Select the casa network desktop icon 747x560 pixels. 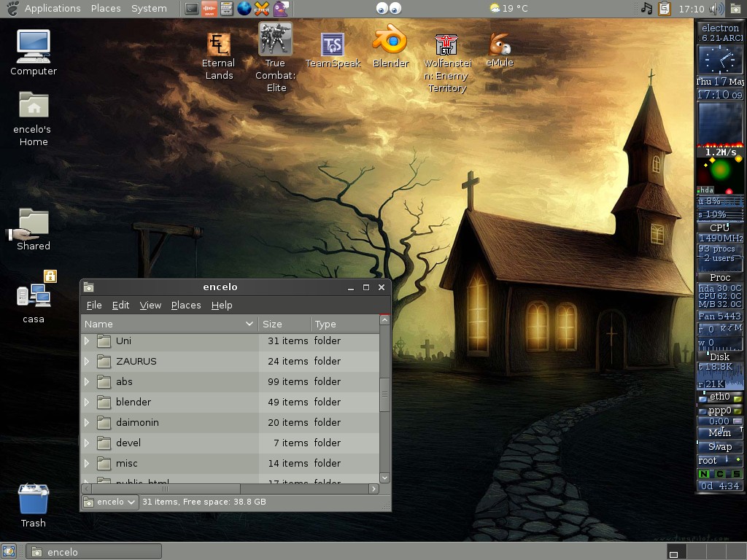click(x=34, y=297)
